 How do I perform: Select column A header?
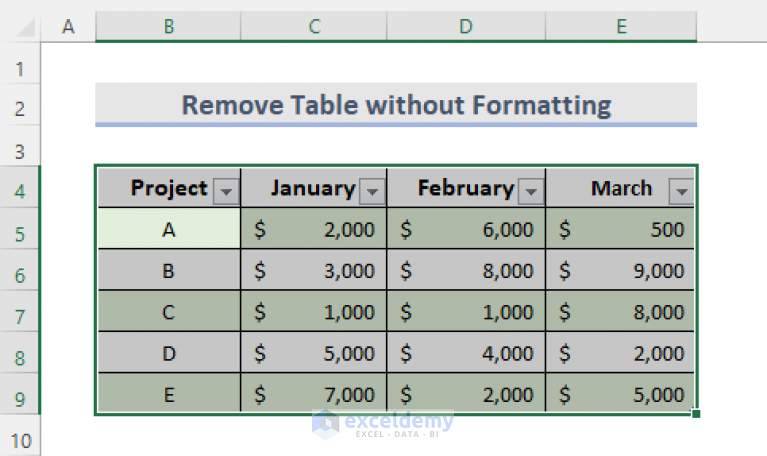[68, 26]
